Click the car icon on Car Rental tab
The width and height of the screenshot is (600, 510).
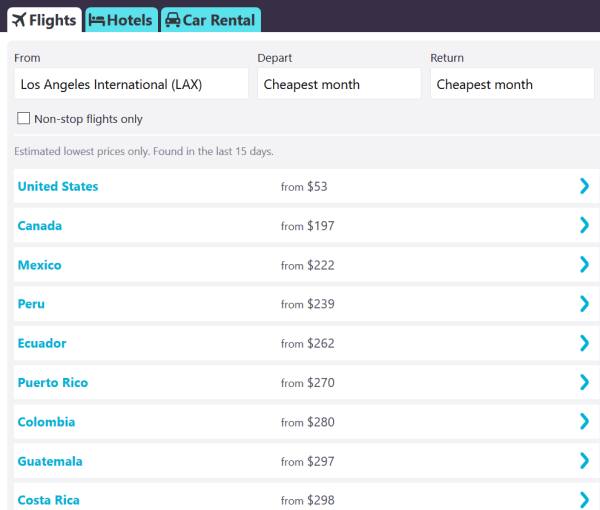[172, 20]
